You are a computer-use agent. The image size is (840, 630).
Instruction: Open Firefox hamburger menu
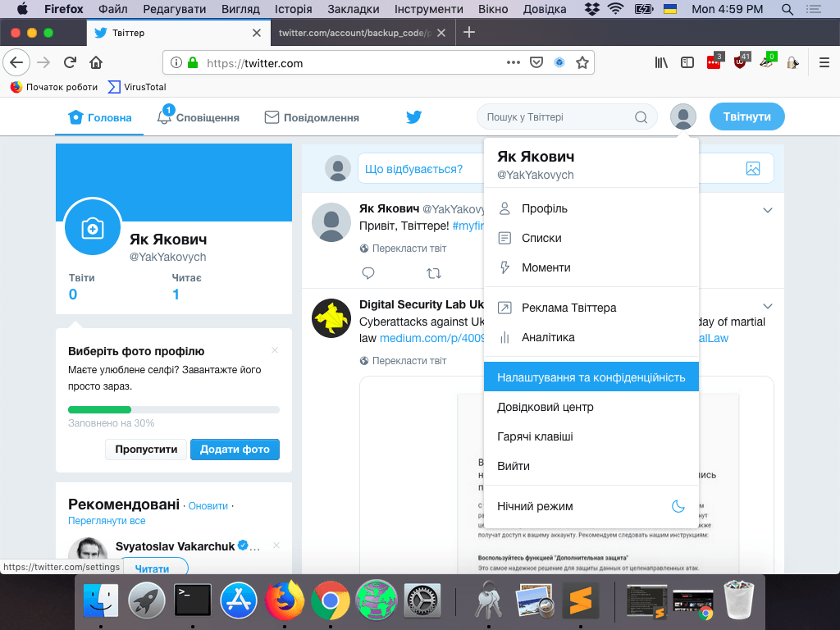coord(824,62)
